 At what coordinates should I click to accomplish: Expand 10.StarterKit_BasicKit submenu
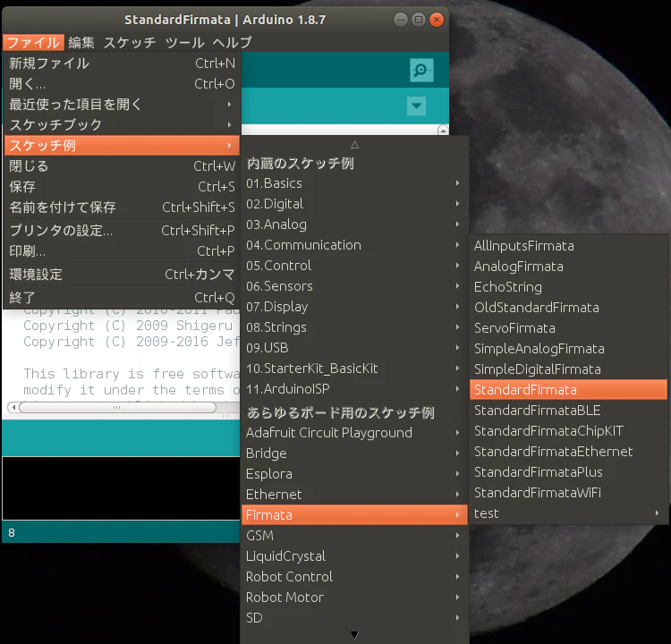pyautogui.click(x=354, y=368)
